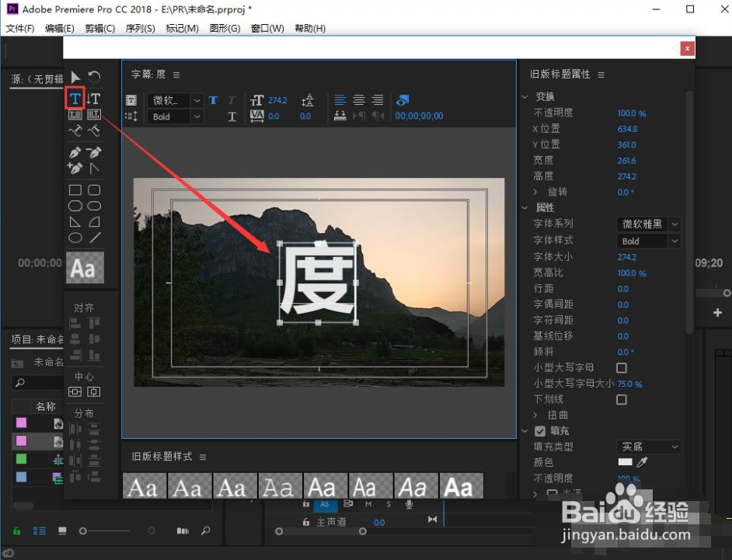732x560 pixels.
Task: Select the Vertical Area Type tool
Action: click(x=94, y=115)
